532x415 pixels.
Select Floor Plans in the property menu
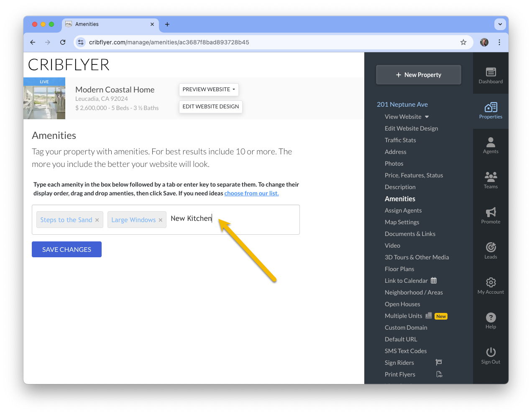[x=399, y=269]
